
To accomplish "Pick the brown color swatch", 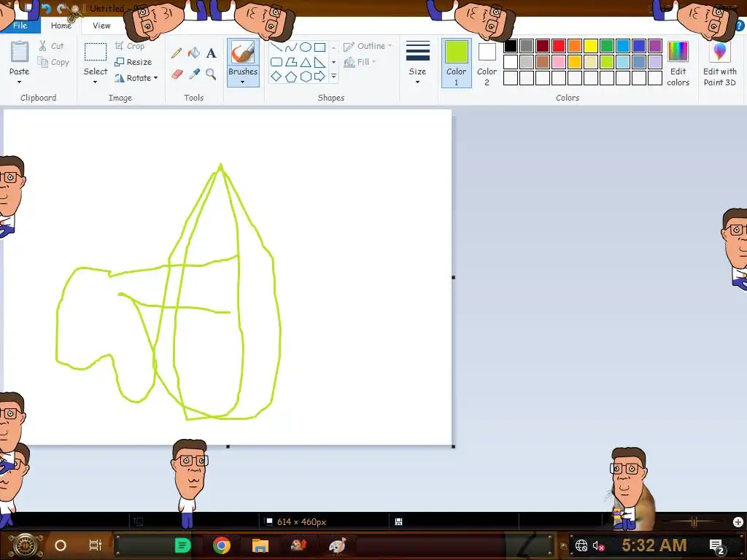I will (x=543, y=62).
